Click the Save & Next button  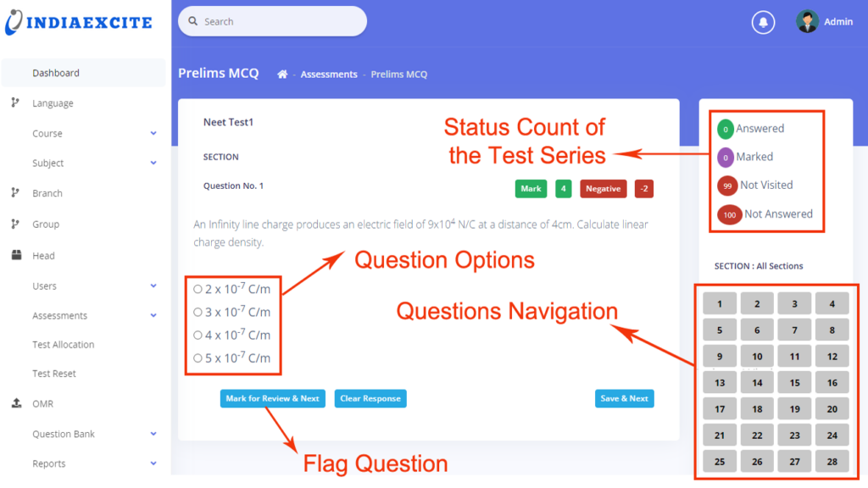pos(625,398)
